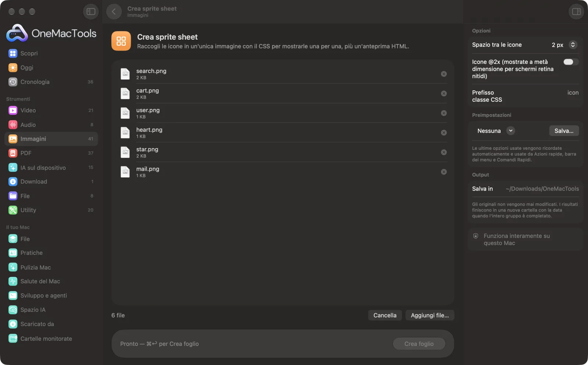Remove cart.png from the list

point(444,94)
